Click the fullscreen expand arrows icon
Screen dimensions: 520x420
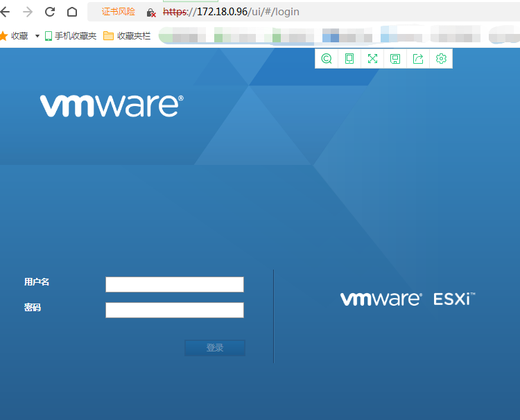(372, 59)
